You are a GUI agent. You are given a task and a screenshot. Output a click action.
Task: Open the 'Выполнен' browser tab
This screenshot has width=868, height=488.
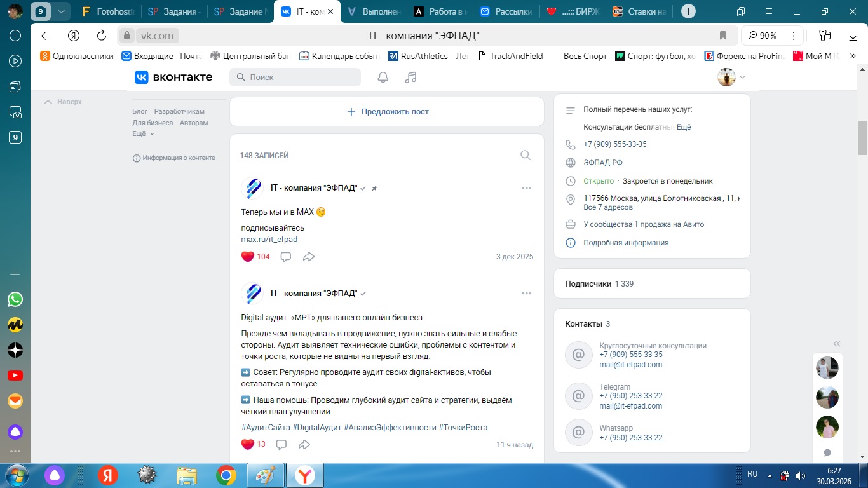[374, 11]
